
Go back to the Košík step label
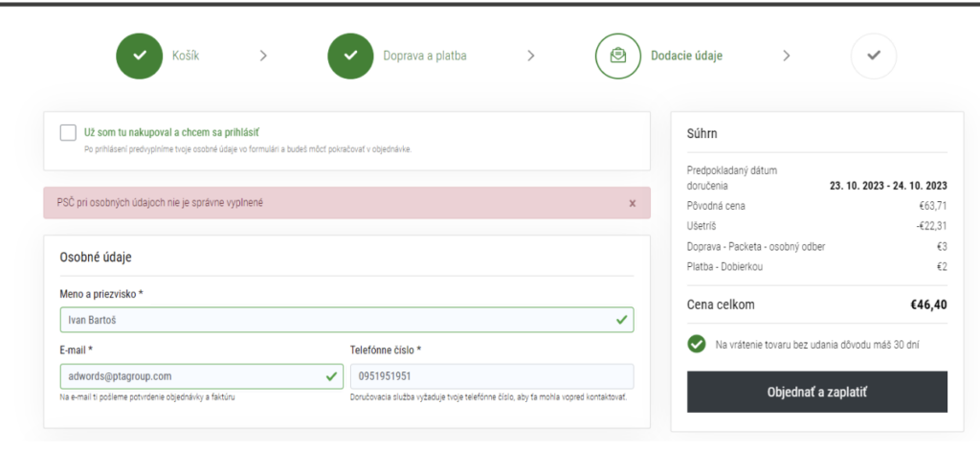click(x=186, y=56)
